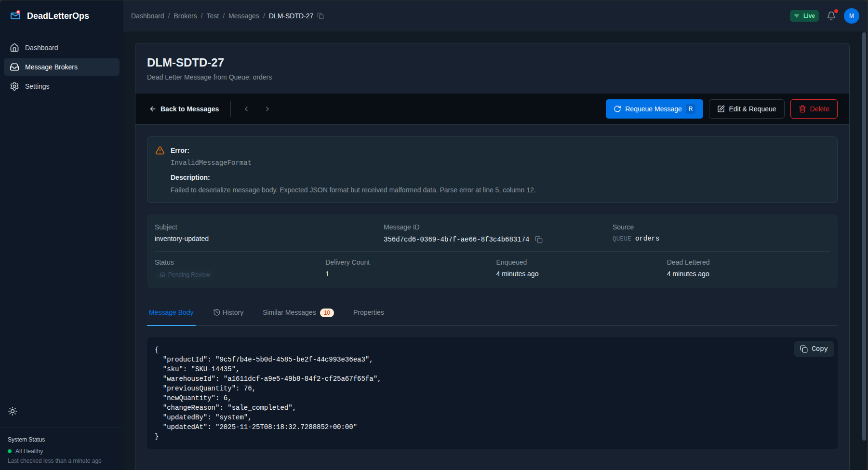This screenshot has height=470, width=868.
Task: Open the notifications bell
Action: 831,15
